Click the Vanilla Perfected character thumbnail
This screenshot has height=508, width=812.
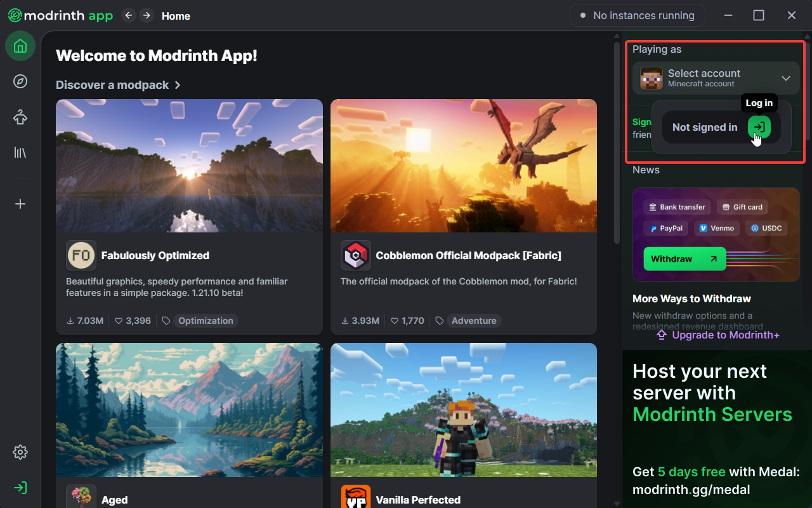click(464, 410)
